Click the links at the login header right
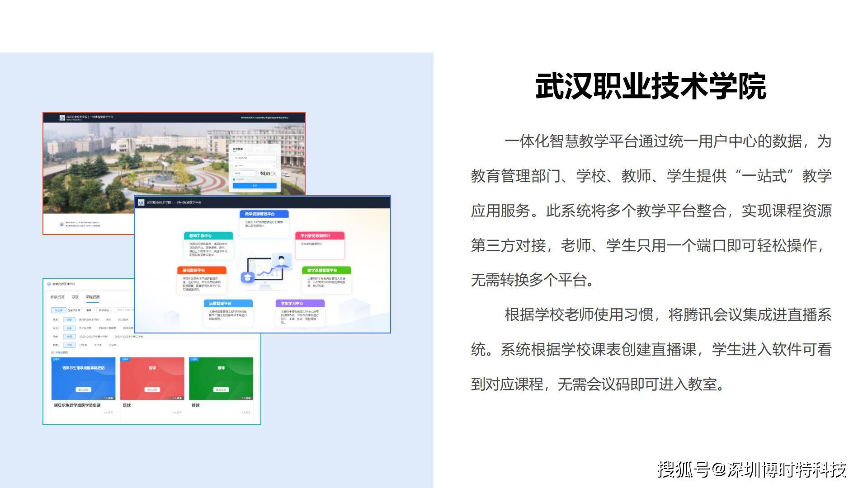Viewport: 868px width, 488px height. [264, 117]
